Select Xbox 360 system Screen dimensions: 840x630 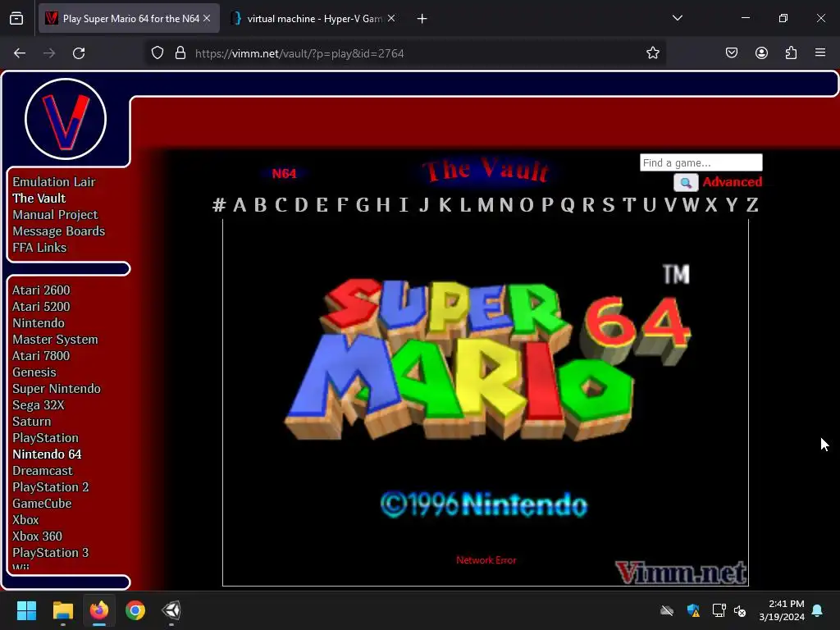37,536
